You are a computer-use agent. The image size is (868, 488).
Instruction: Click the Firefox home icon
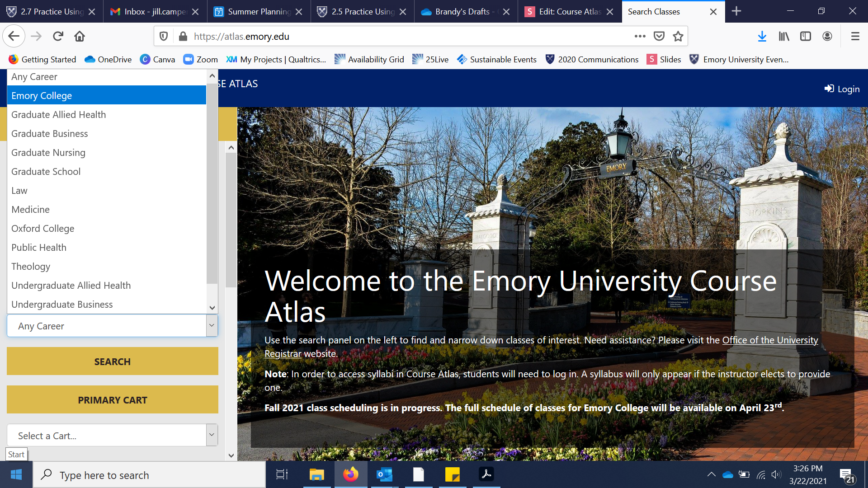[x=80, y=36]
